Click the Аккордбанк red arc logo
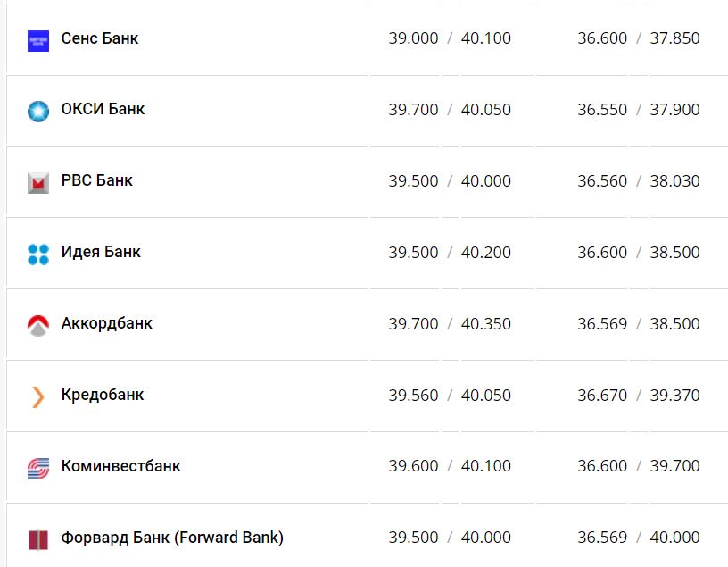Screen dimensions: 728x567 pos(38,325)
